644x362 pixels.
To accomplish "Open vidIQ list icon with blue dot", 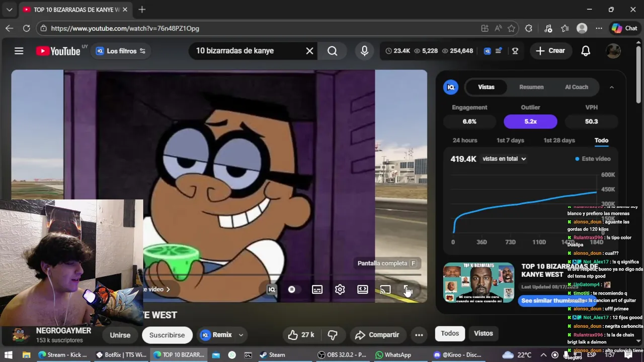I will (499, 51).
